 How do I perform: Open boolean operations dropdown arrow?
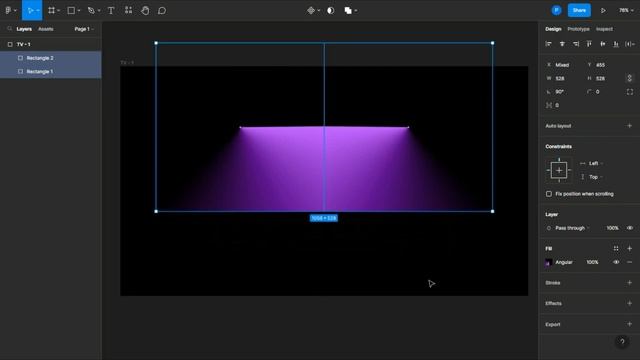click(356, 11)
